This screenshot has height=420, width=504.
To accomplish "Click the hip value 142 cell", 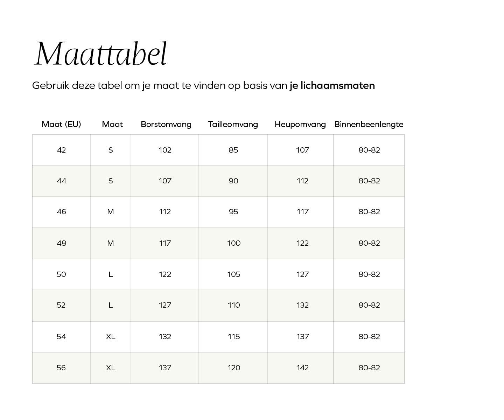I will (302, 368).
